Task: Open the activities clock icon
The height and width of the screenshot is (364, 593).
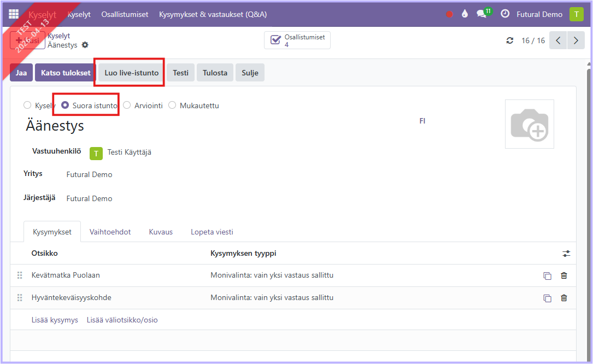Action: coord(505,14)
